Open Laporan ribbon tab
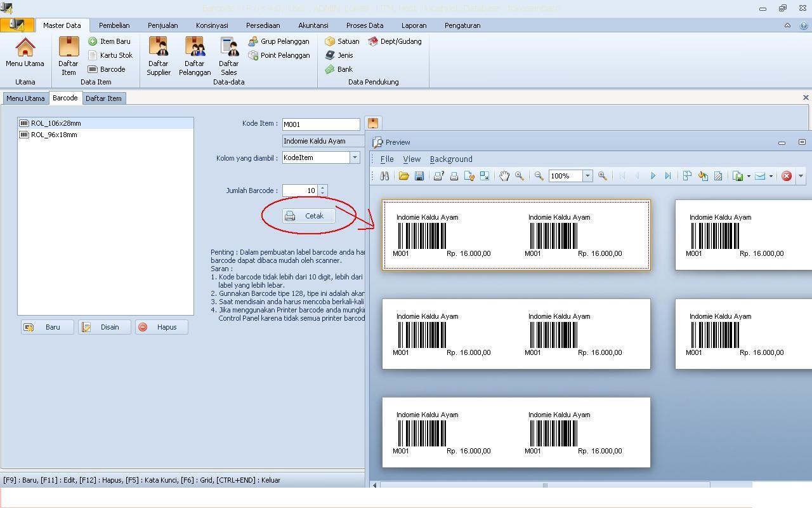The width and height of the screenshot is (812, 508). pos(414,25)
